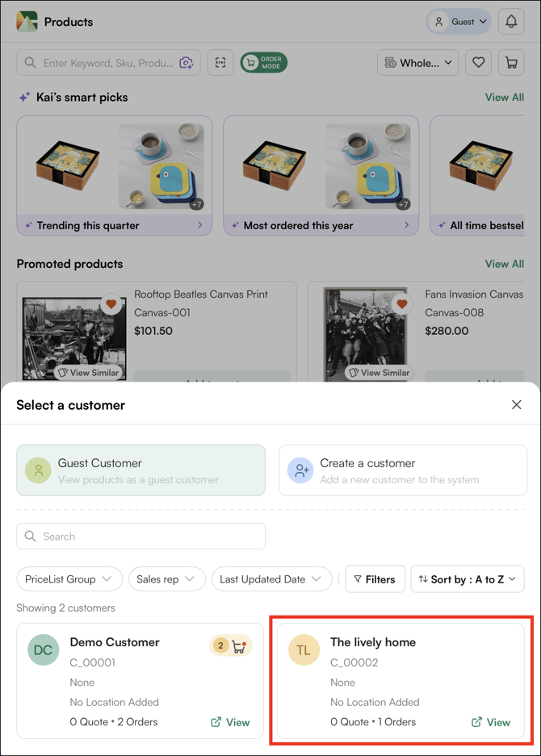Click the notification bell icon
This screenshot has width=541, height=756.
coord(511,22)
